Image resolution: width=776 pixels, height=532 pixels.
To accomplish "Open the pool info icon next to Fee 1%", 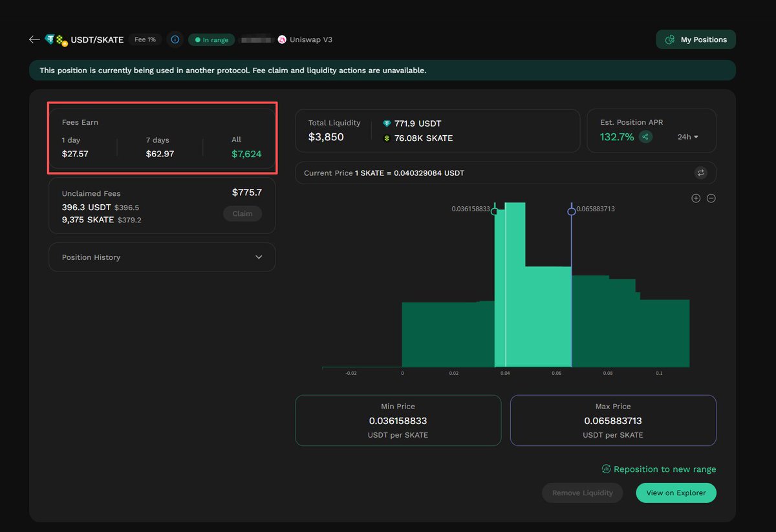I will [x=175, y=39].
